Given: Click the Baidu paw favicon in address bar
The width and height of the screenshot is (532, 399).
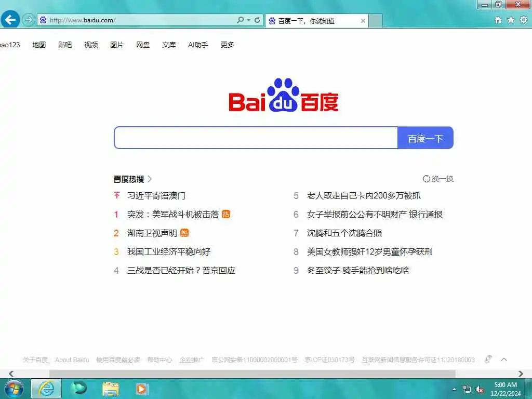Looking at the screenshot, I should point(43,20).
